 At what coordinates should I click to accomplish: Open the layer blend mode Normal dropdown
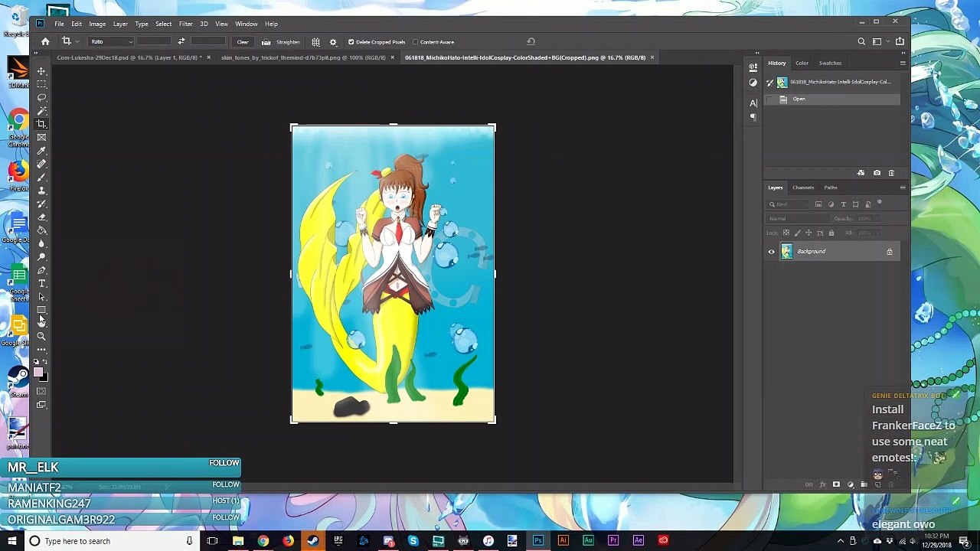798,219
